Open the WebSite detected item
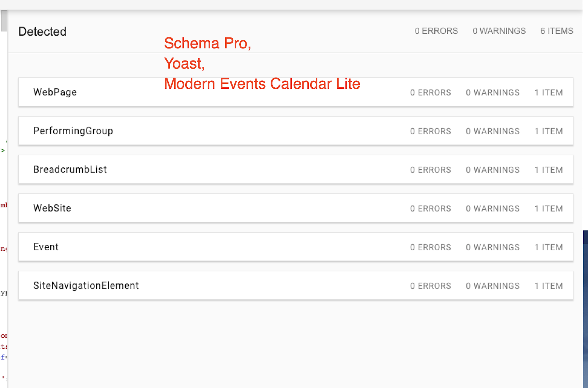 52,208
